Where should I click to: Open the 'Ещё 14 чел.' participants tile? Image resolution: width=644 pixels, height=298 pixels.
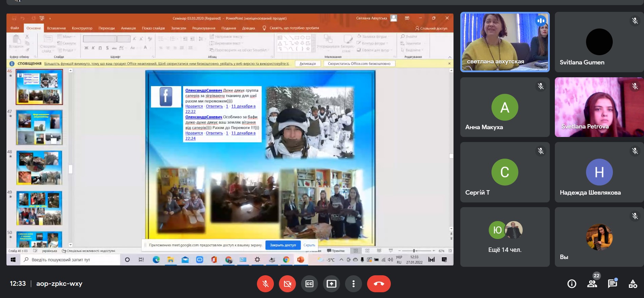(x=505, y=237)
